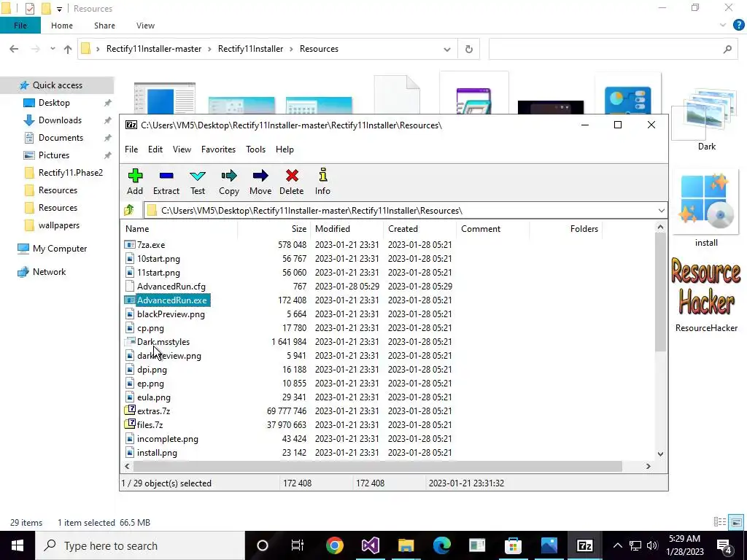Click Explorer back navigation arrow
747x560 pixels.
pos(14,49)
